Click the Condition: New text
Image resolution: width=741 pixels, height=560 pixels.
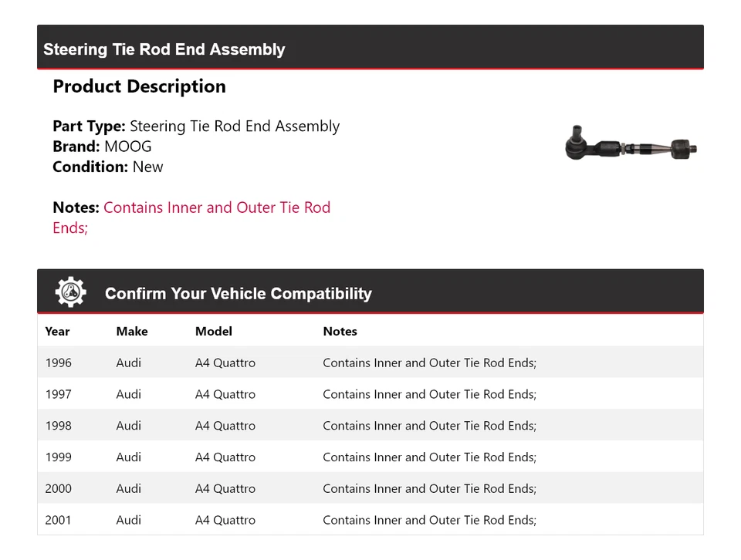coord(108,167)
